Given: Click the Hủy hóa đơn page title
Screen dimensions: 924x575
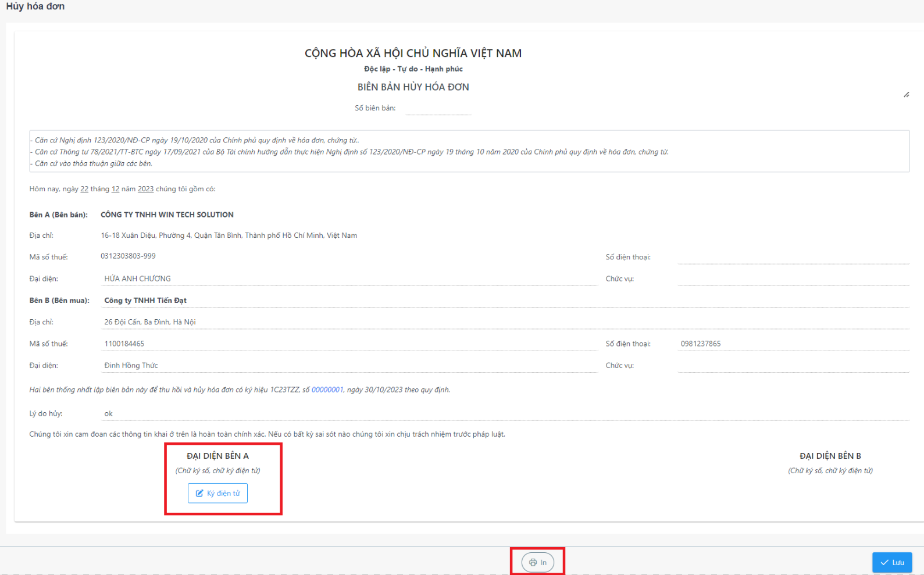Looking at the screenshot, I should tap(35, 6).
